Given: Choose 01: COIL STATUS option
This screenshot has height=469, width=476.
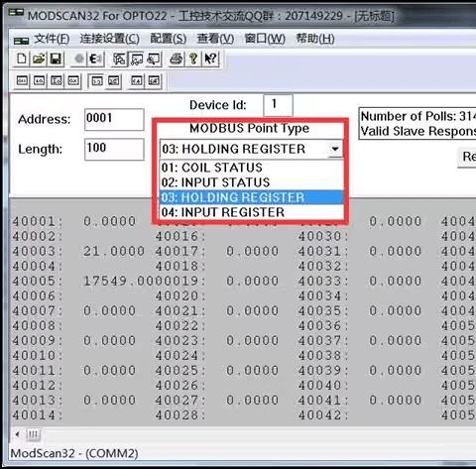Looking at the screenshot, I should coord(252,168).
